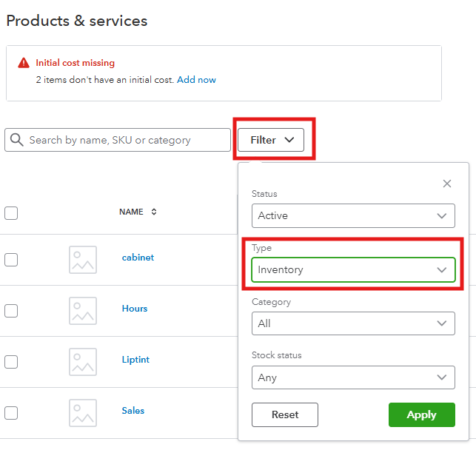Open the Filter dropdown button
This screenshot has height=450, width=476.
point(271,140)
